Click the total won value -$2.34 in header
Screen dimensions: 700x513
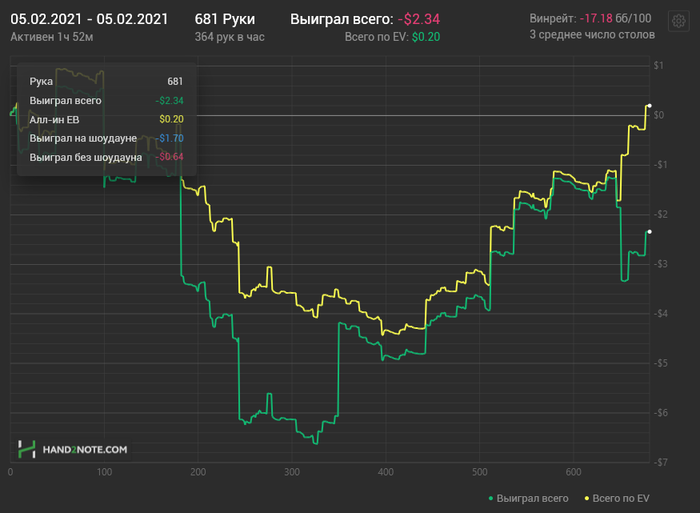pyautogui.click(x=418, y=19)
